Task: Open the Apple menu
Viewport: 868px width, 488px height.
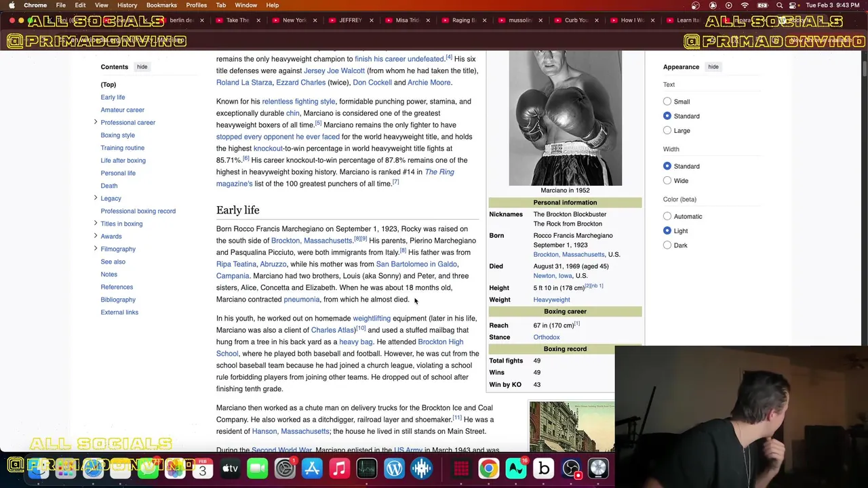Action: (12, 5)
